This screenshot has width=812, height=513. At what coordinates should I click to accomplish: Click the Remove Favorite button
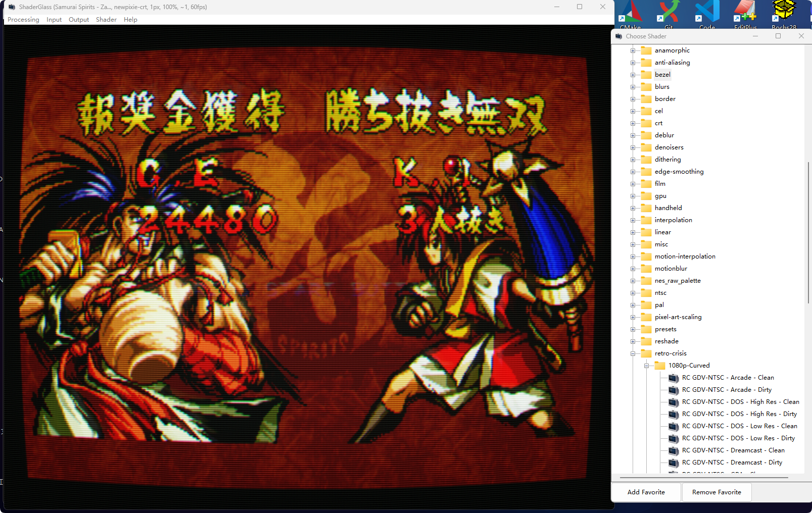[x=717, y=492]
